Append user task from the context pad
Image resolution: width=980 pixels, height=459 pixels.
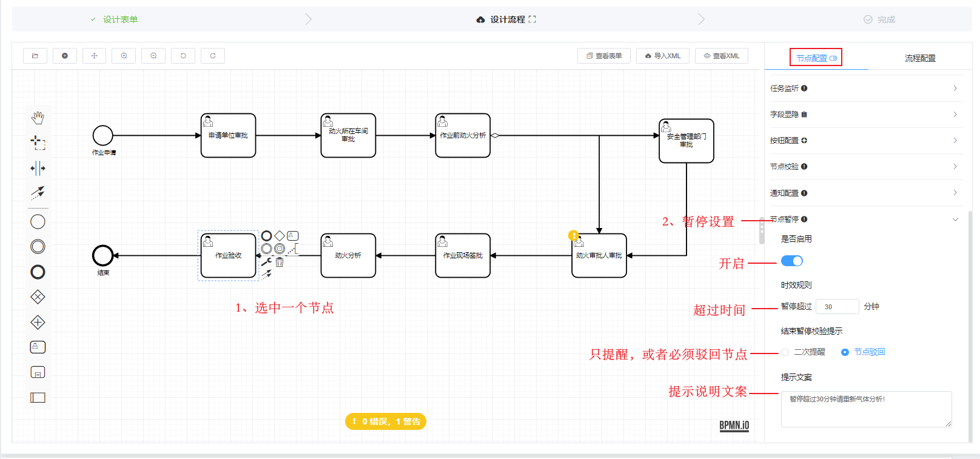293,235
